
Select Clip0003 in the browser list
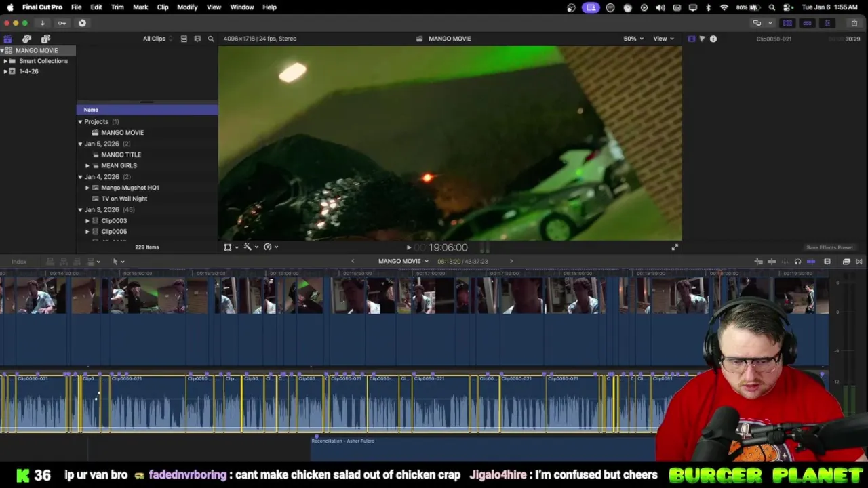tap(114, 221)
